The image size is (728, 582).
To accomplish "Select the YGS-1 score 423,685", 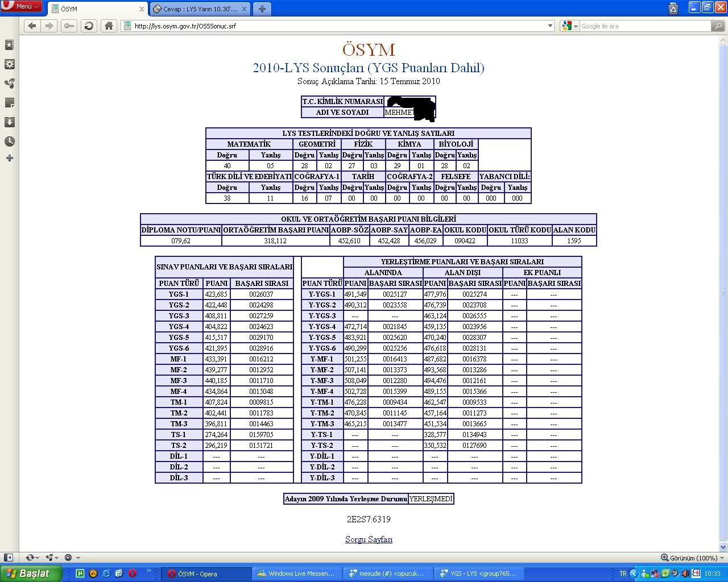I will [x=216, y=294].
